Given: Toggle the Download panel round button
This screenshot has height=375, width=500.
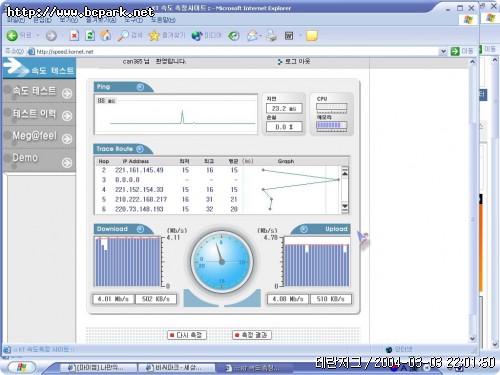Looking at the screenshot, I should click(x=140, y=229).
